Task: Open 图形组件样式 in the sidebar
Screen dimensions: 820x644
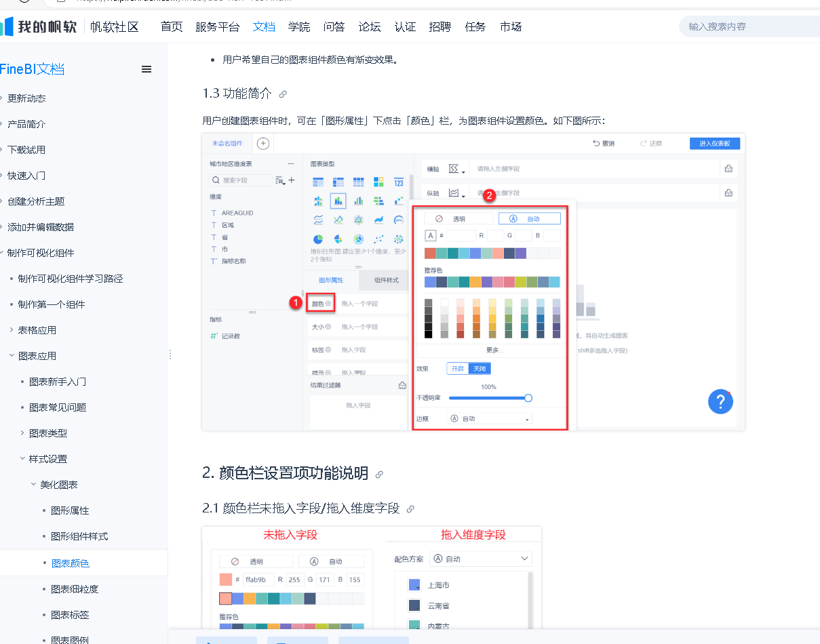Action: pos(79,536)
